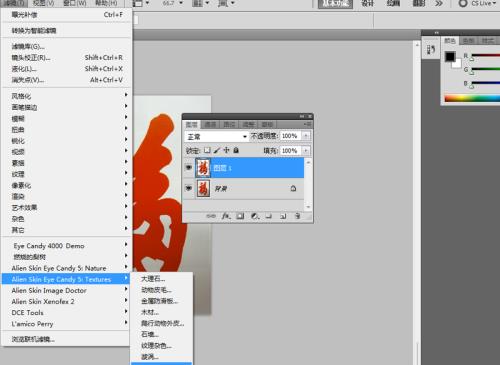Screen dimensions: 500x365
Task: Open the 正常 blend mode dropdown
Action: [216, 136]
